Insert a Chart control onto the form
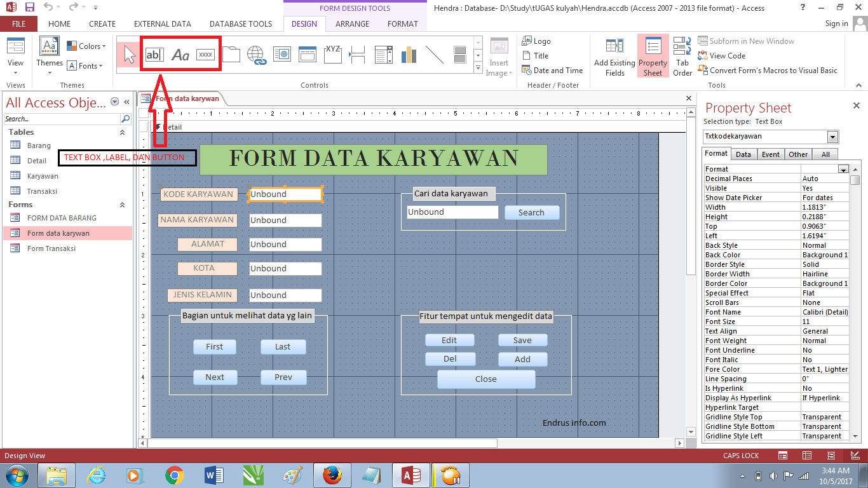The image size is (868, 488). pyautogui.click(x=407, y=54)
